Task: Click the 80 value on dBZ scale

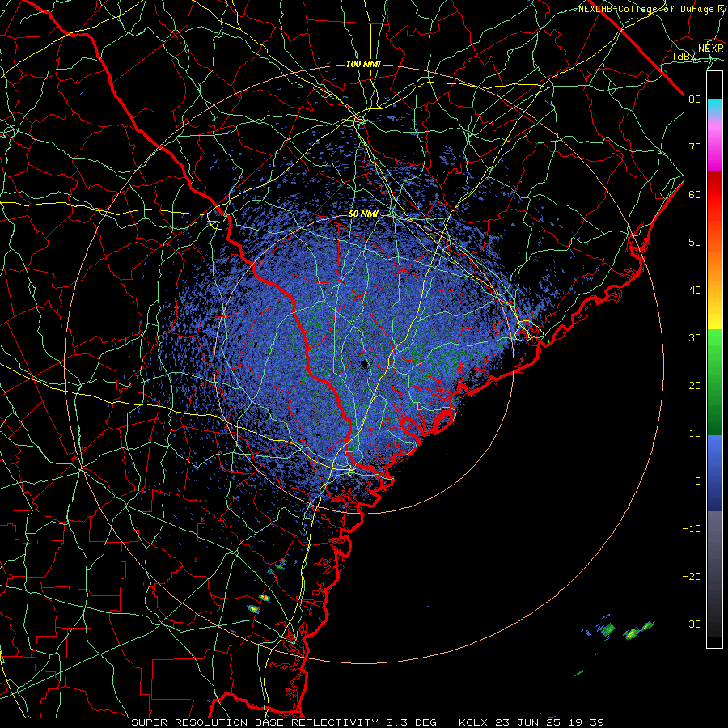Action: pyautogui.click(x=695, y=99)
